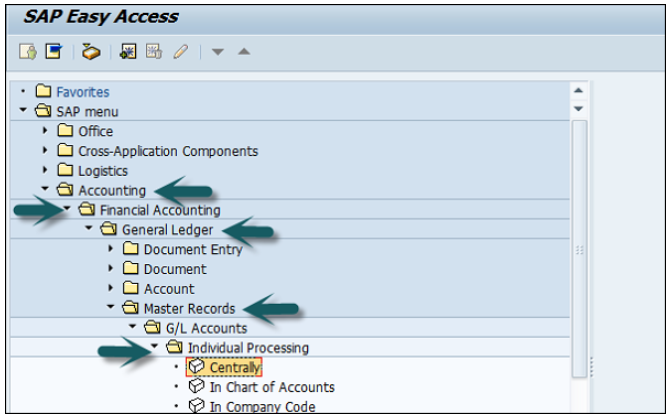Click the Add to Favorites icon
This screenshot has width=670, height=420.
(x=127, y=51)
